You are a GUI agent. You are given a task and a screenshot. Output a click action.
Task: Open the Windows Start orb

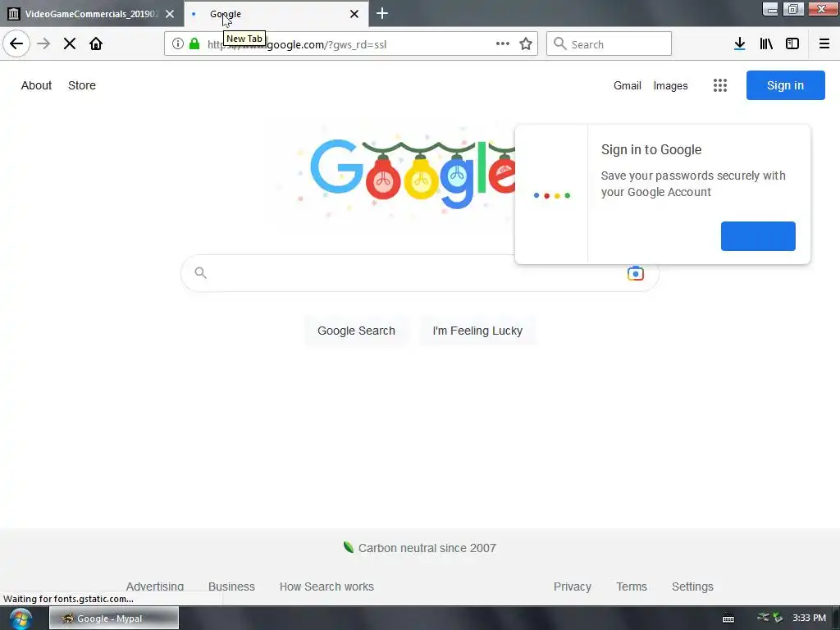[21, 619]
